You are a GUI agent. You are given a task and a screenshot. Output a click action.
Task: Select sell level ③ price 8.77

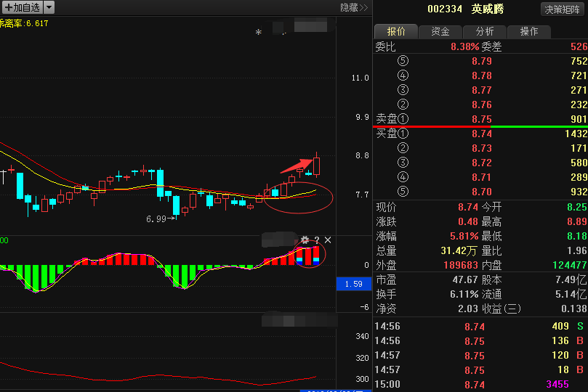click(481, 90)
